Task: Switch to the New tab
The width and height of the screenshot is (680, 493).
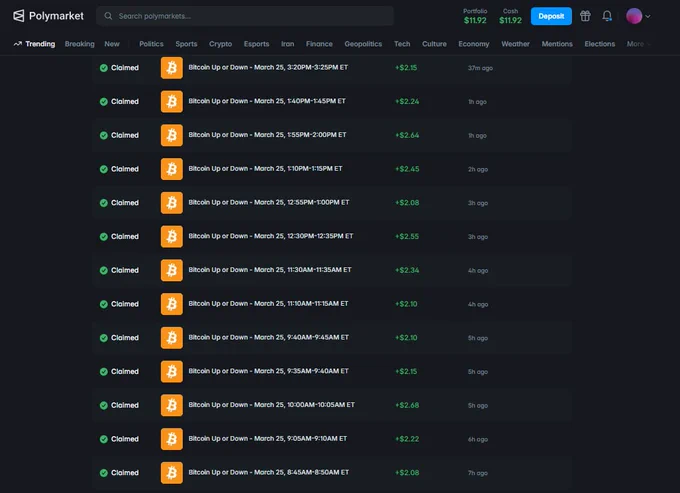Action: tap(112, 44)
